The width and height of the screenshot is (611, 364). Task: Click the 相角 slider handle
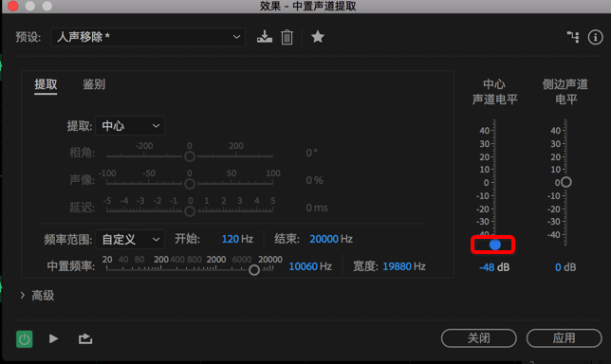190,156
